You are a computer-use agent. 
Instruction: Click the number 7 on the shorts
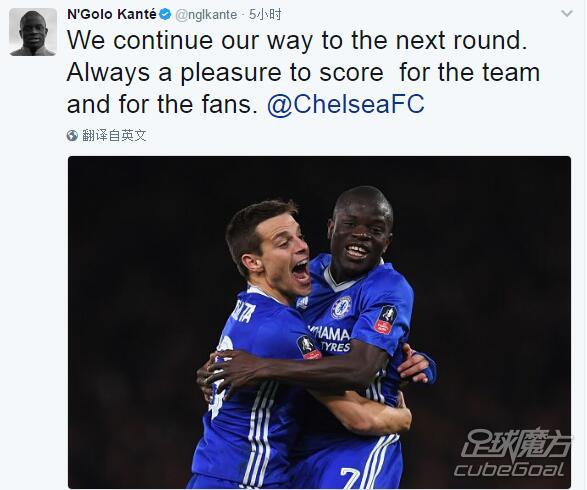(350, 478)
